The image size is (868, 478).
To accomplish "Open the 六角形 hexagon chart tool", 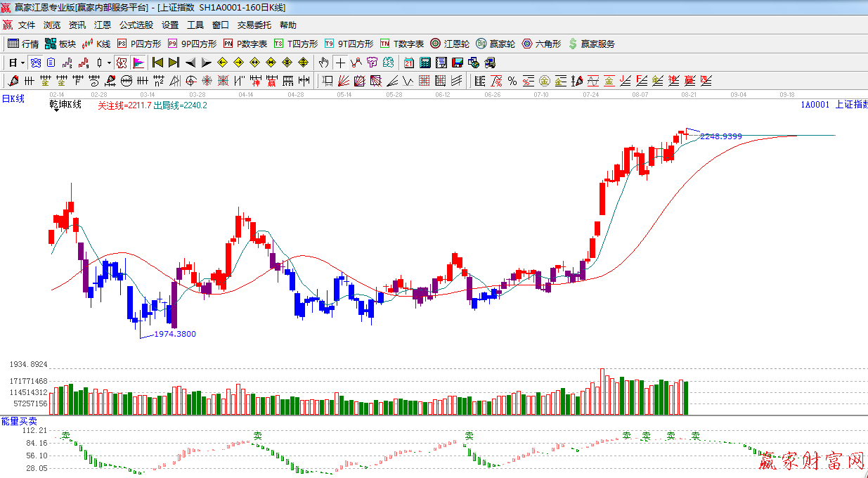I will (541, 44).
